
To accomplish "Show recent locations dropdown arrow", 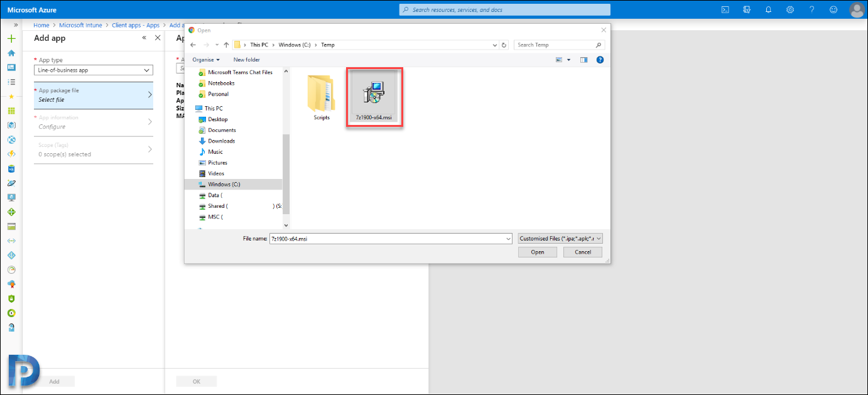I will point(217,45).
